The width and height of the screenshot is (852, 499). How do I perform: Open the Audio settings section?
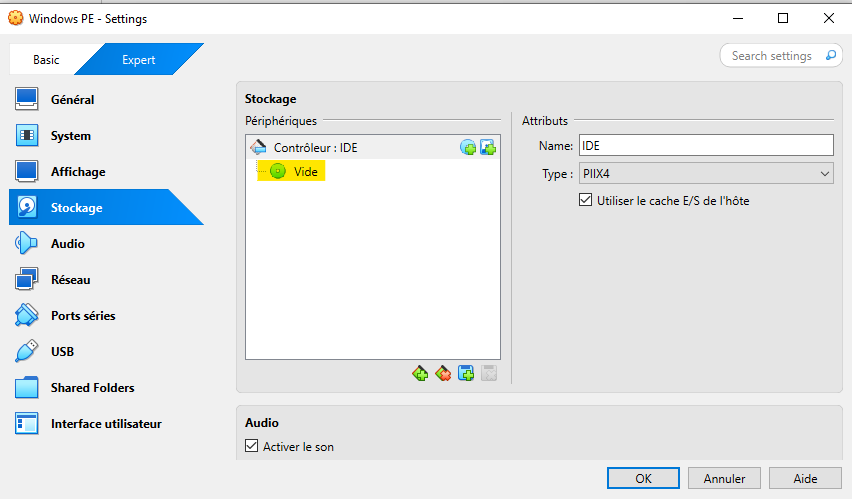67,244
